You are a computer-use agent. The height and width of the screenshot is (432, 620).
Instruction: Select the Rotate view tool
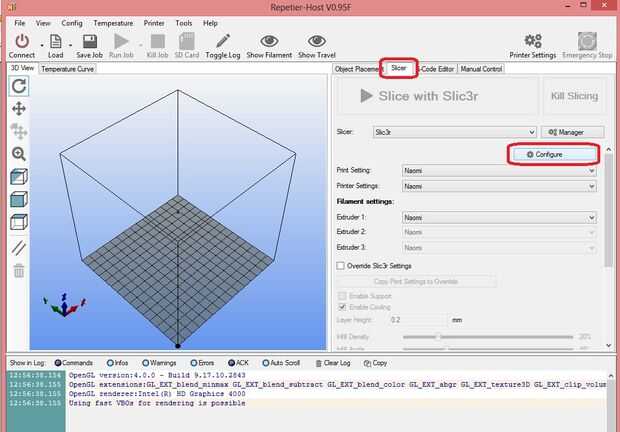[x=19, y=86]
